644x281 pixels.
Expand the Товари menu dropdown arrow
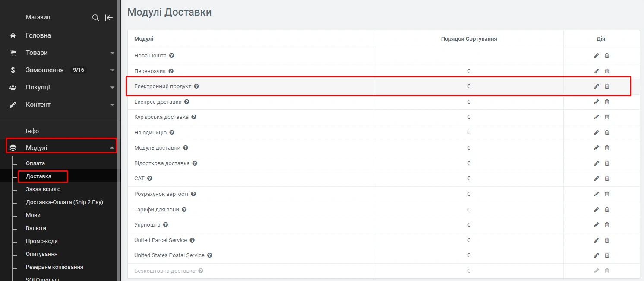click(x=112, y=53)
